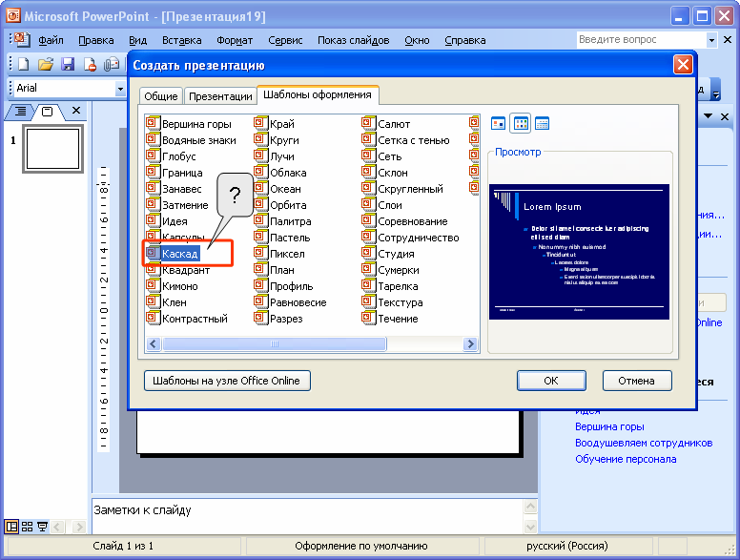Open the Справка menu
This screenshot has width=740, height=560.
(464, 40)
